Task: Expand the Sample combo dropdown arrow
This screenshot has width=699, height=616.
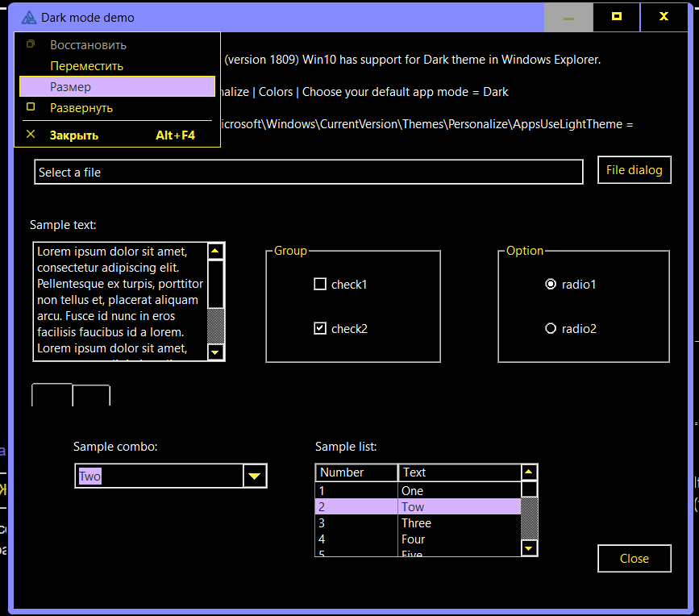Action: coord(255,477)
